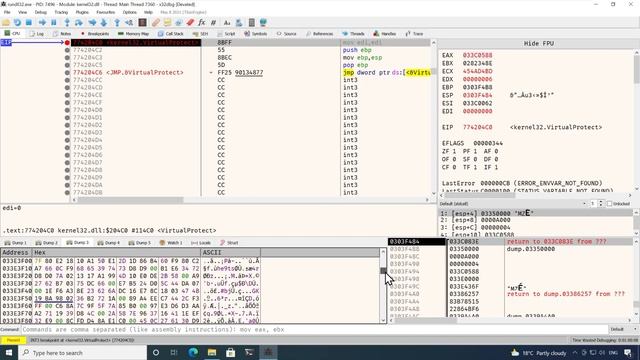Click the Stop/Close debuggee toolbar icon
The image size is (640, 360).
pos(29,22)
